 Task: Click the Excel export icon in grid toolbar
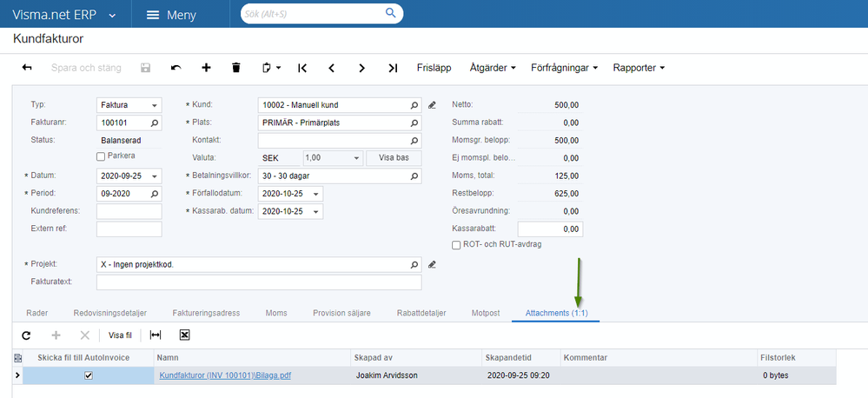click(185, 335)
